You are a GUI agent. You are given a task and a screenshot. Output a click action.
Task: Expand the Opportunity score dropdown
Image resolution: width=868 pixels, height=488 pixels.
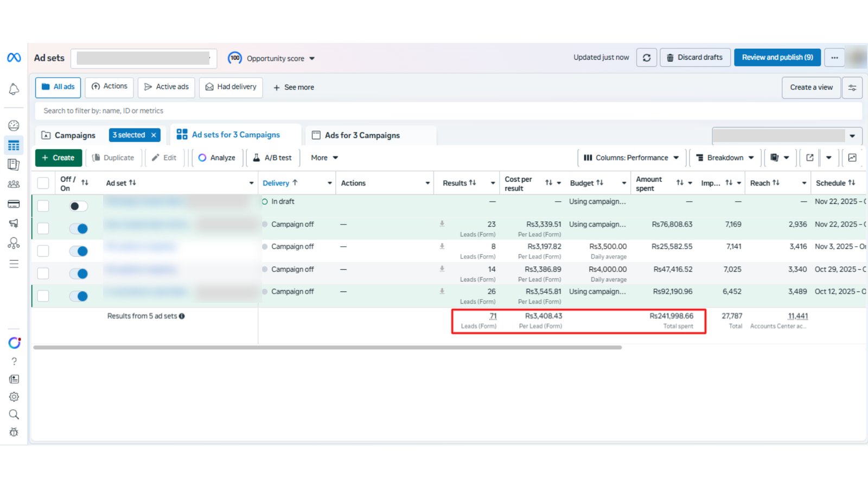[x=312, y=59]
